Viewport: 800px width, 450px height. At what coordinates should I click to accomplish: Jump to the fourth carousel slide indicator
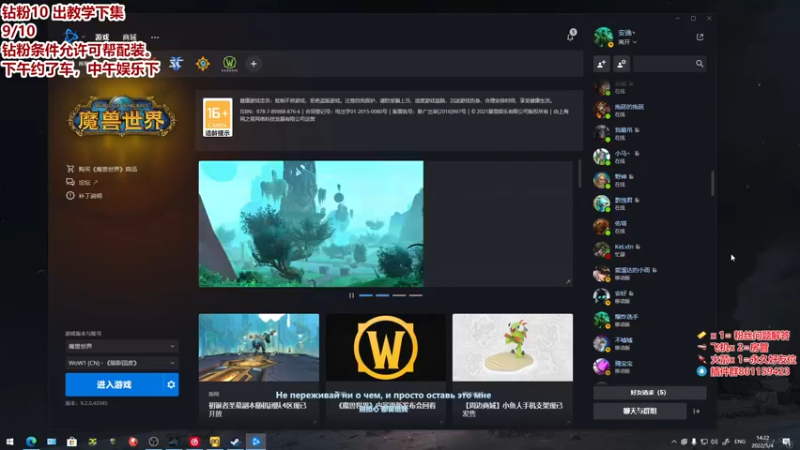click(416, 295)
